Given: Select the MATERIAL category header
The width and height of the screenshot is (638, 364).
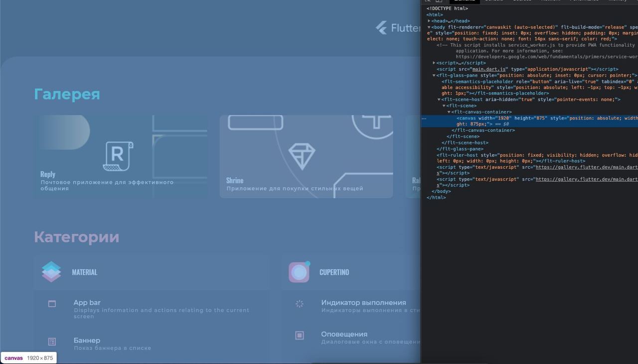Looking at the screenshot, I should click(152, 272).
